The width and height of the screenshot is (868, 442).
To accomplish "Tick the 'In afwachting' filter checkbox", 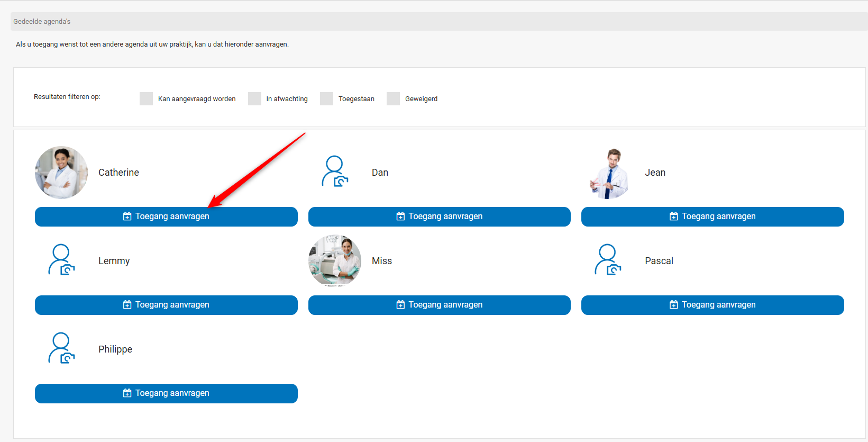I will click(x=254, y=98).
